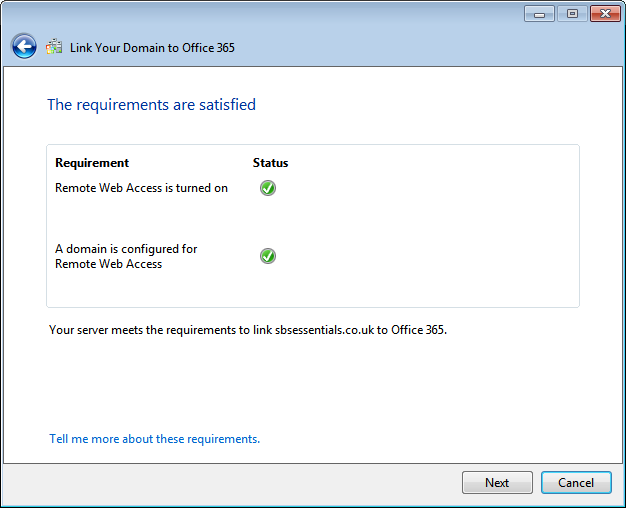Select the Requirement column header
626x508 pixels.
[92, 163]
